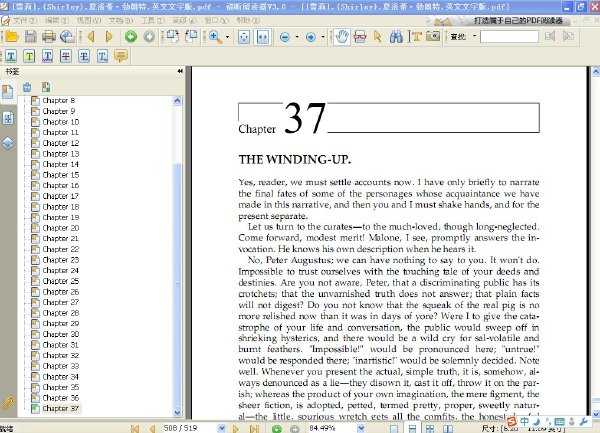Click bookmark list scroll up arrow

click(x=177, y=101)
